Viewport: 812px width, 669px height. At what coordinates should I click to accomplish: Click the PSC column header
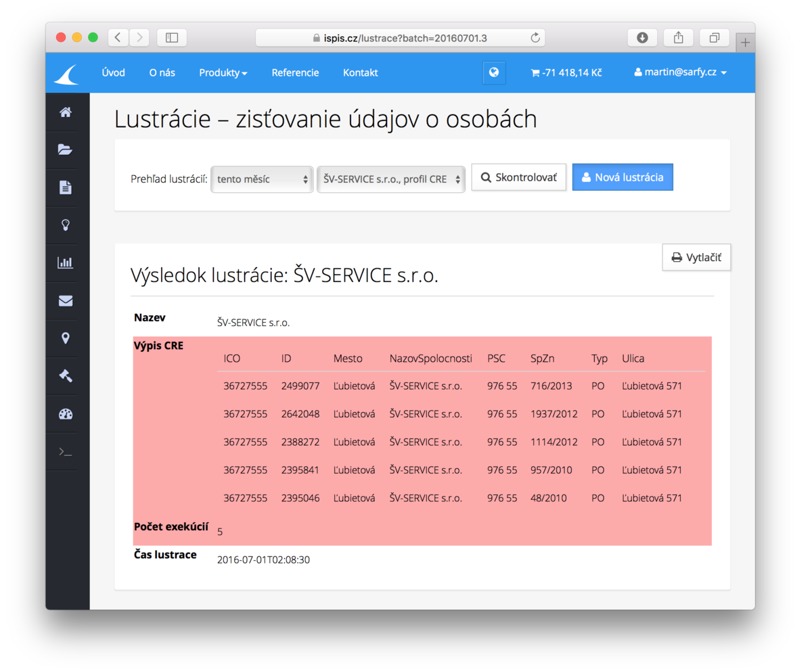click(496, 358)
